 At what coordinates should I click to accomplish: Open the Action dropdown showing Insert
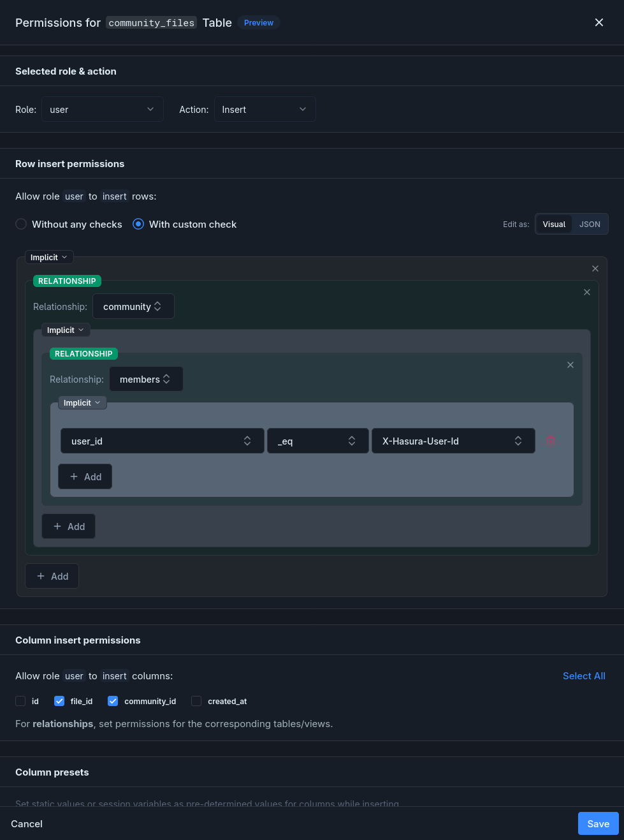[265, 109]
